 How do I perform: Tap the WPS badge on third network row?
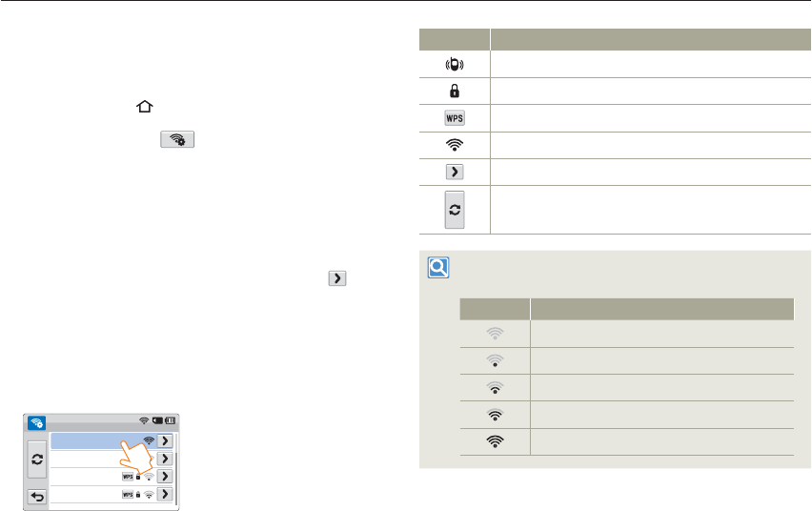pos(128,477)
